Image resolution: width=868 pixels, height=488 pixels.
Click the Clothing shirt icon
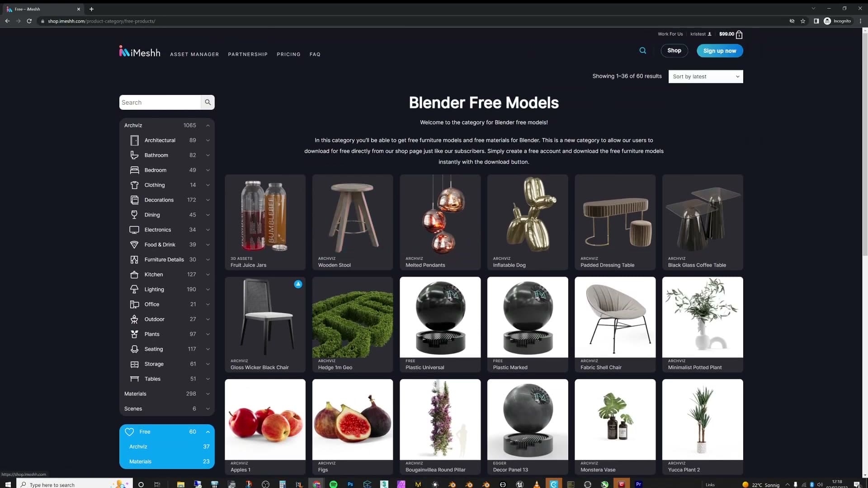(134, 185)
